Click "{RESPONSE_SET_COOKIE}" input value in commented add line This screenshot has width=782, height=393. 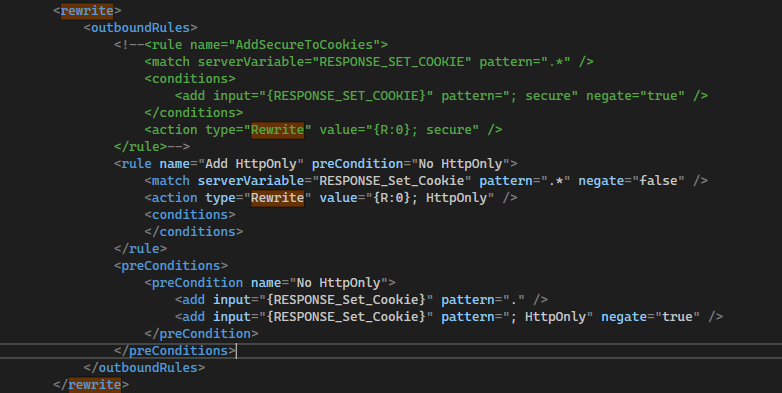[x=346, y=95]
